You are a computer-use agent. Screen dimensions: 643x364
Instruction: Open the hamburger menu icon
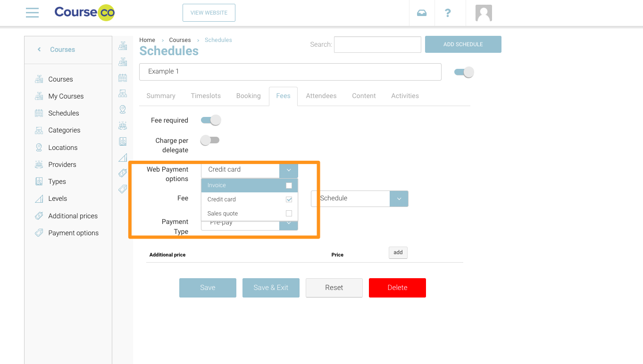[32, 13]
